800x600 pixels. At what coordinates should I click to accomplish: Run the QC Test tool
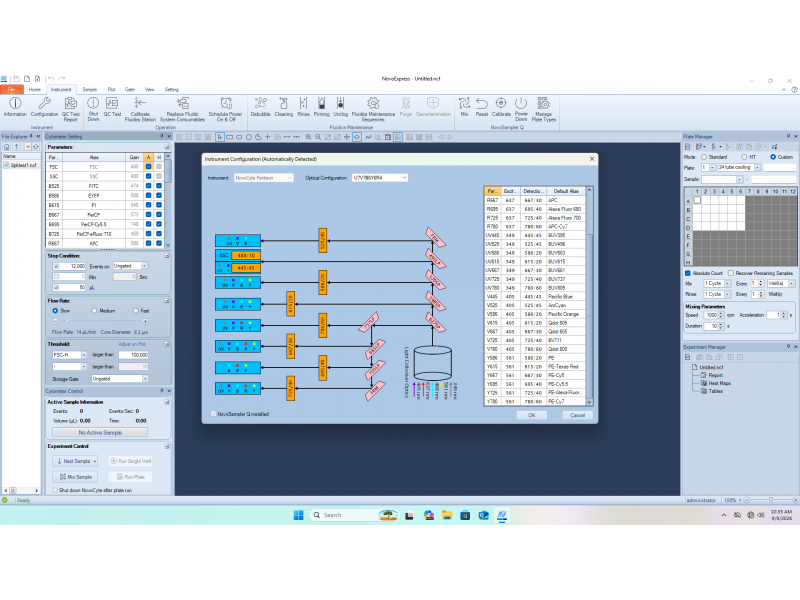click(x=112, y=107)
